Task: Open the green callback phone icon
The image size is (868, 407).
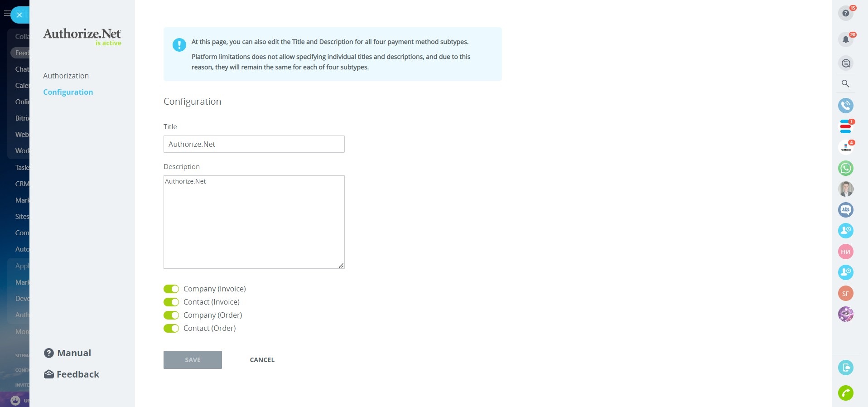Action: (x=846, y=394)
